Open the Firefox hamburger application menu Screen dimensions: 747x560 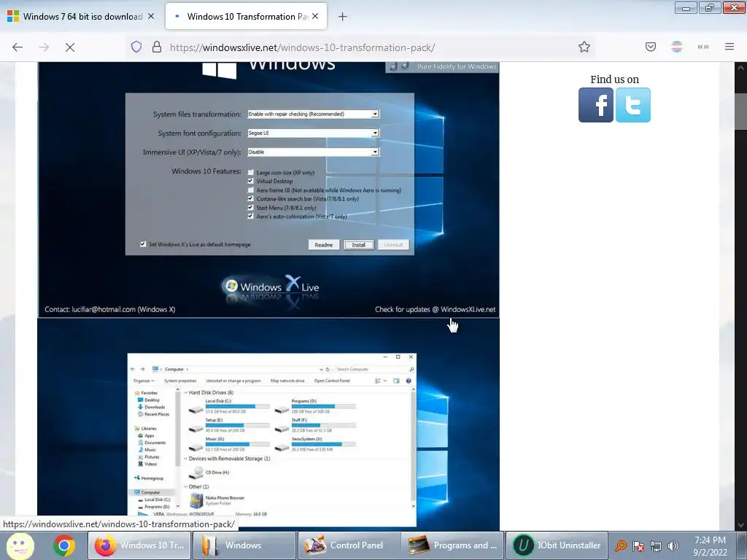click(x=729, y=47)
